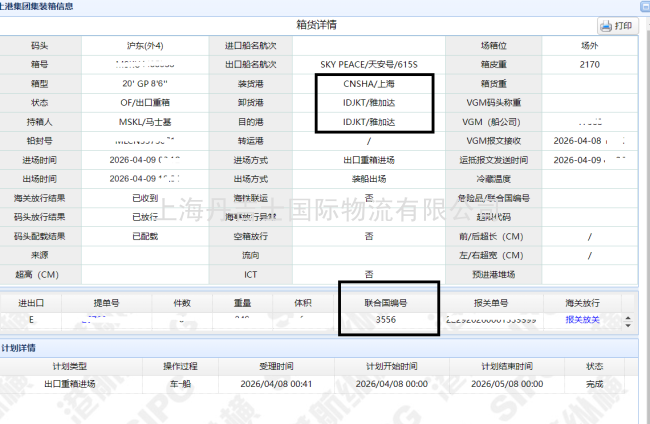Select the 3556 UN number cell
650x424 pixels.
(x=386, y=320)
